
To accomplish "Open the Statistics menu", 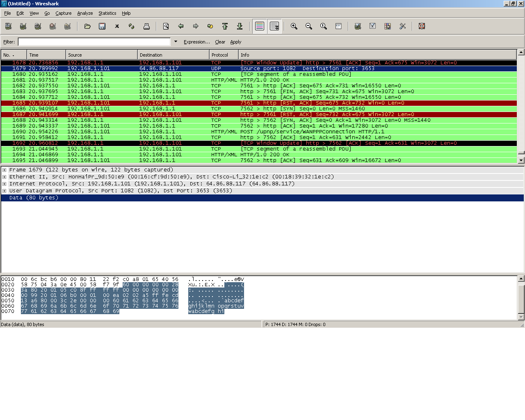I will click(x=107, y=13).
